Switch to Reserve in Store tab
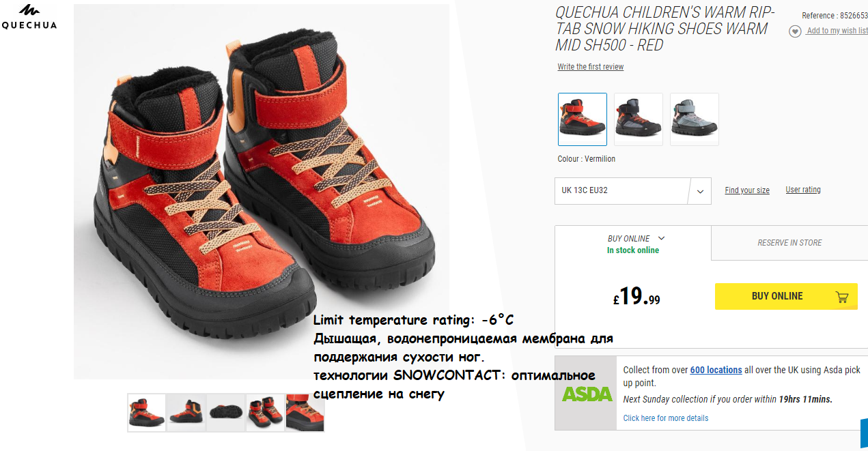The width and height of the screenshot is (868, 451). pyautogui.click(x=789, y=243)
